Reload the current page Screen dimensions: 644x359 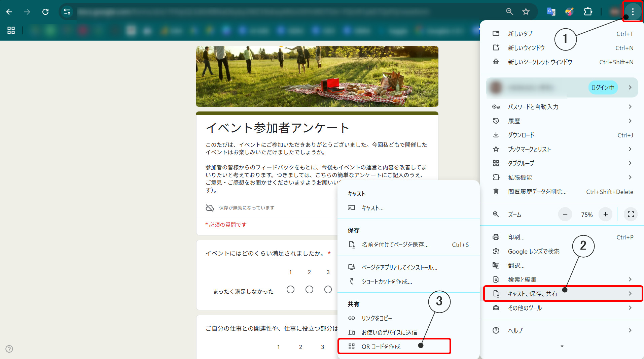[x=46, y=11]
